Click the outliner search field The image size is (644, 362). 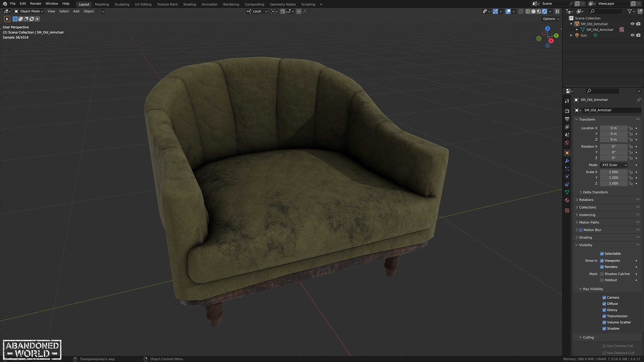click(606, 11)
